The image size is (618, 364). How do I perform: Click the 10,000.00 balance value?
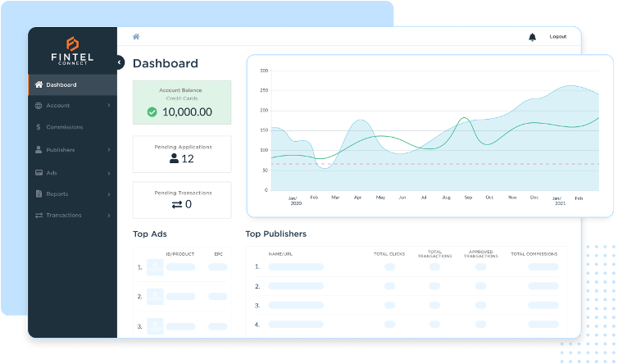(187, 112)
